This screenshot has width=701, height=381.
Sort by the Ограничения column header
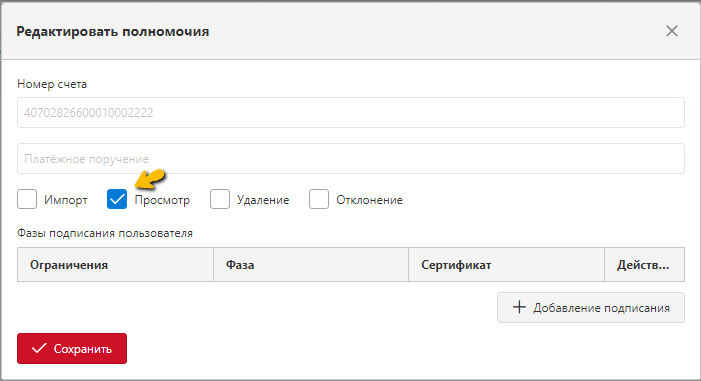tap(115, 265)
